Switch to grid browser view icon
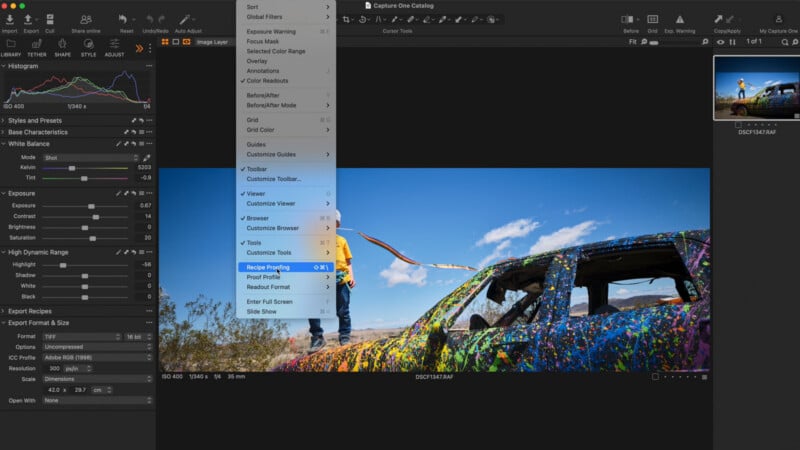This screenshot has height=450, width=800. coord(165,42)
